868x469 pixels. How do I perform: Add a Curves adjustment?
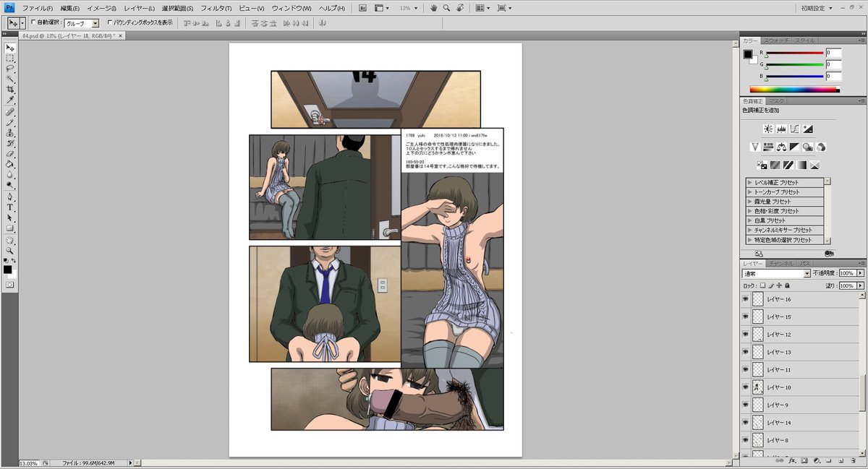pos(794,129)
